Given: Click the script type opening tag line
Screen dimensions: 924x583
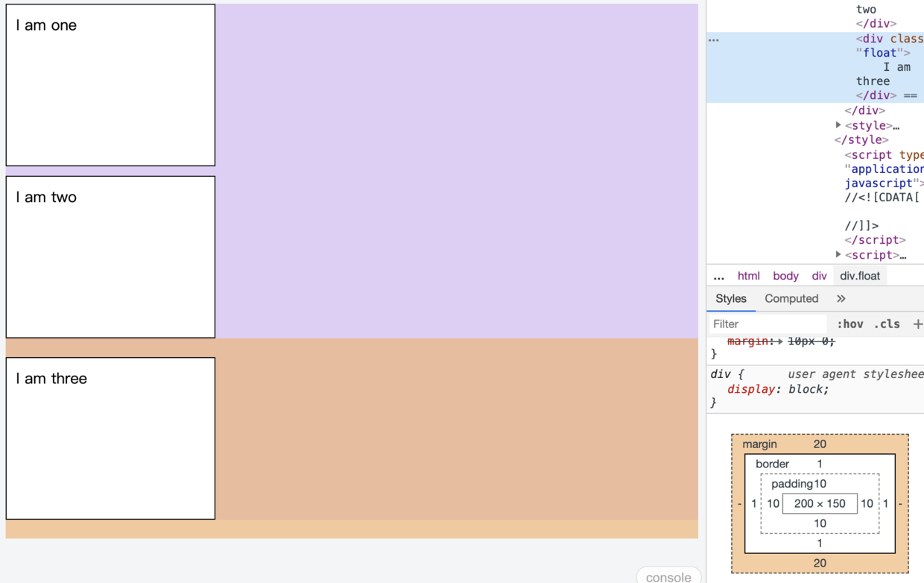Looking at the screenshot, I should pos(885,155).
